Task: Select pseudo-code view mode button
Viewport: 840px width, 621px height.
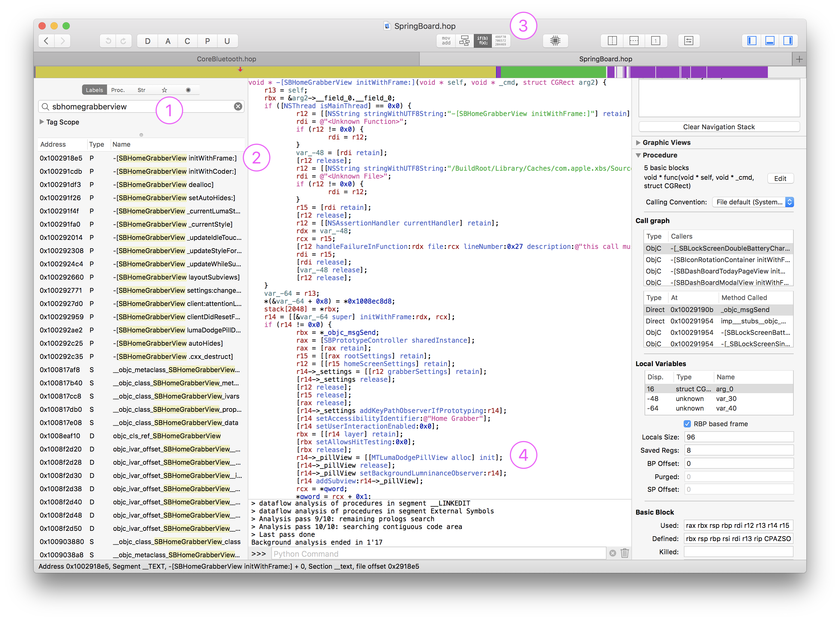Action: (483, 41)
